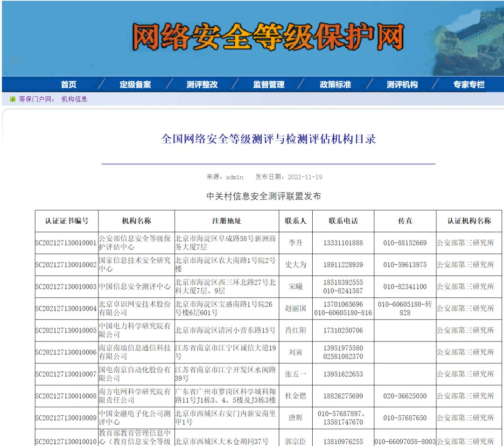Click fax number 020-36625050
The width and height of the screenshot is (504, 446).
coord(405,396)
